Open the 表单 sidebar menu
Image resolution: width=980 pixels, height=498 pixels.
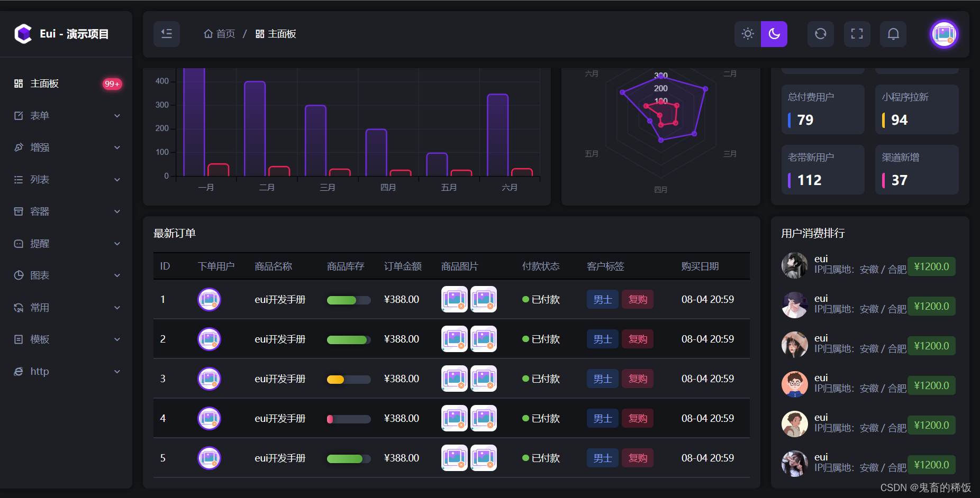(x=66, y=115)
